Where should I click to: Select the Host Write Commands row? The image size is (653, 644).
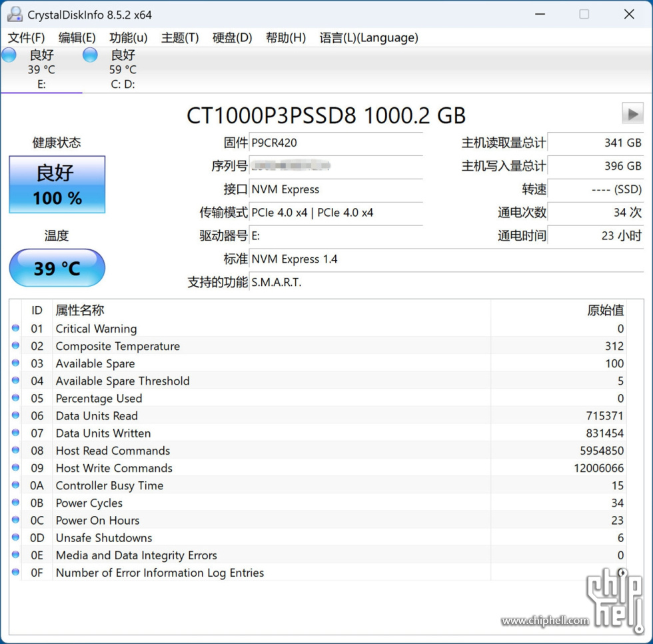click(x=319, y=468)
